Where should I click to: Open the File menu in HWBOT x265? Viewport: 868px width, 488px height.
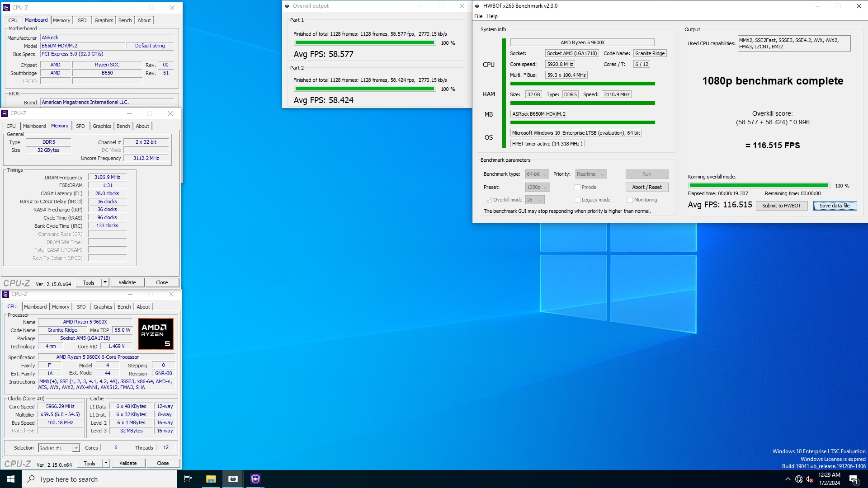pos(478,16)
